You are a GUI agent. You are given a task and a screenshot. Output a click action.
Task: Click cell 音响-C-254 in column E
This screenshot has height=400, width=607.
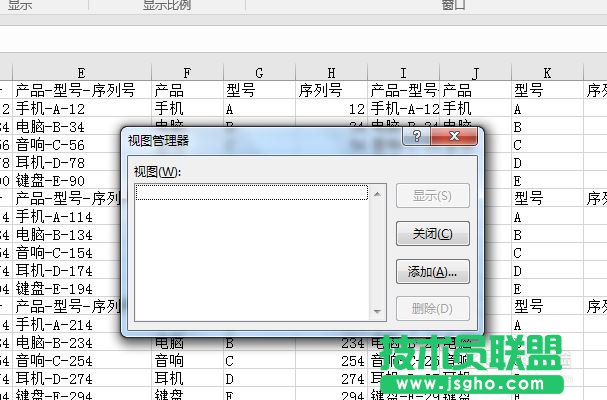[x=82, y=361]
